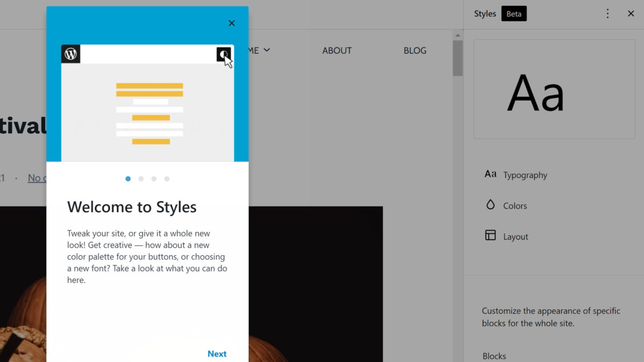
Task: Select the first guide page dot
Action: (128, 179)
